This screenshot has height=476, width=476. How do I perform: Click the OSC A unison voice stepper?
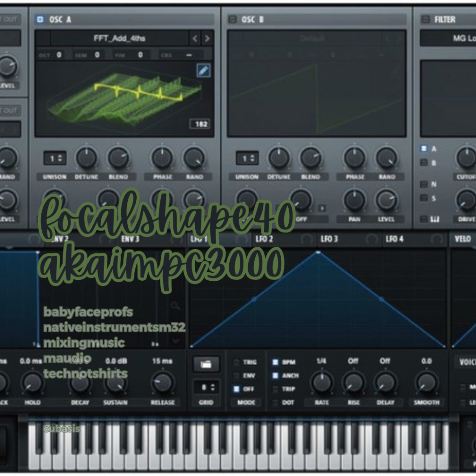[55, 158]
